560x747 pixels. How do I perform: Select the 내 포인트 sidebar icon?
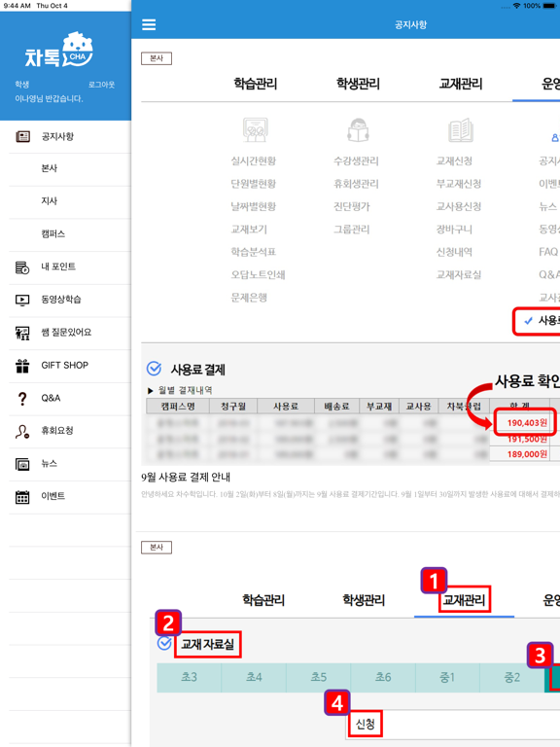22,267
